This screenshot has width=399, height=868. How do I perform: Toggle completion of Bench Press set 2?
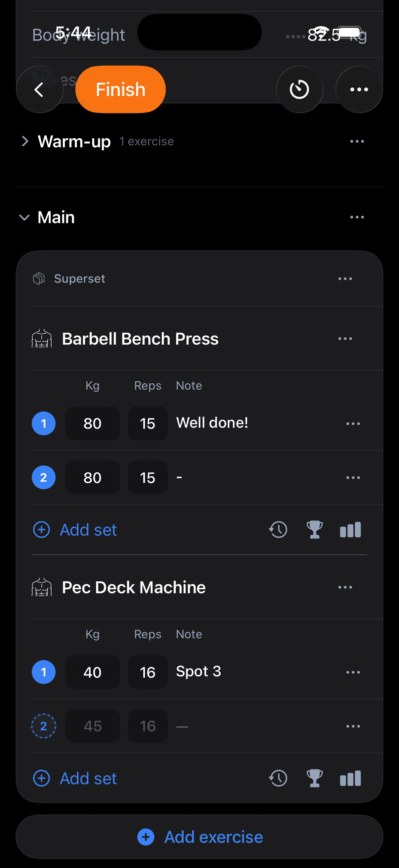pyautogui.click(x=43, y=477)
